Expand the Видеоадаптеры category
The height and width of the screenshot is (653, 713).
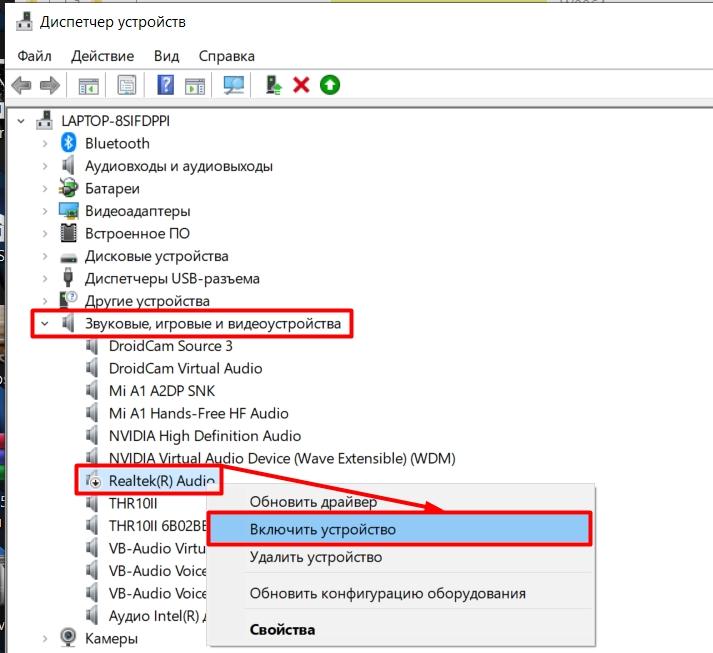click(x=45, y=211)
